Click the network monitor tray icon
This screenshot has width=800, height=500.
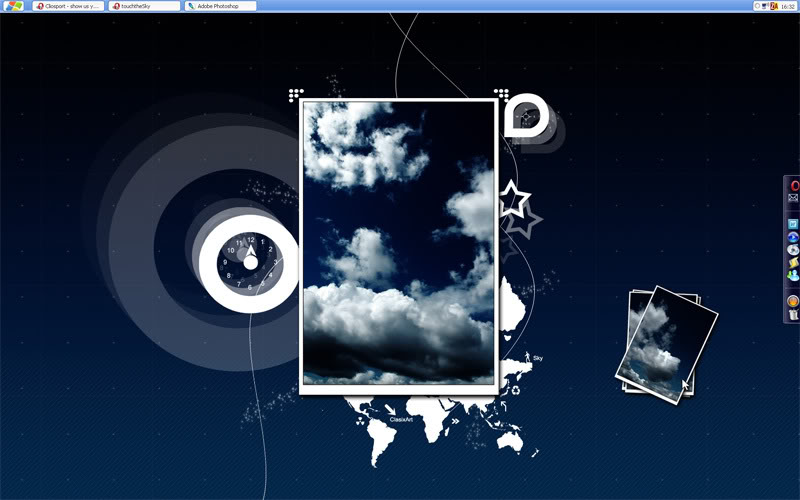point(765,6)
